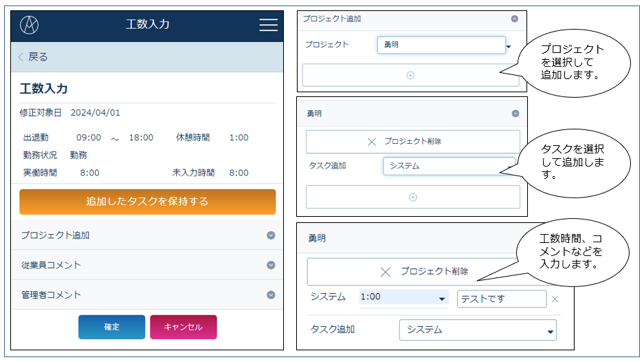The image size is (644, 362).
Task: Collapse the 勇明 panel via its header arrow
Action: pos(515,114)
